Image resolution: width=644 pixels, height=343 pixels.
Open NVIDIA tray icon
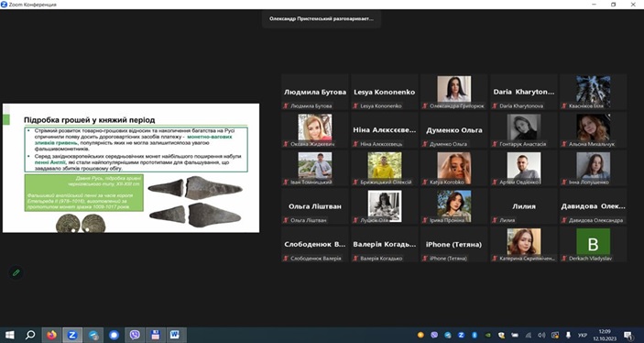pos(488,335)
